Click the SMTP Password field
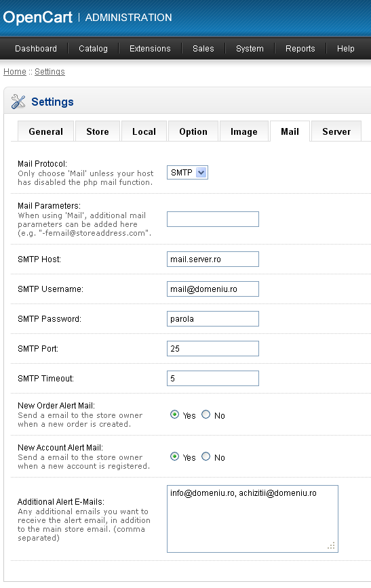The image size is (371, 588). click(x=213, y=319)
